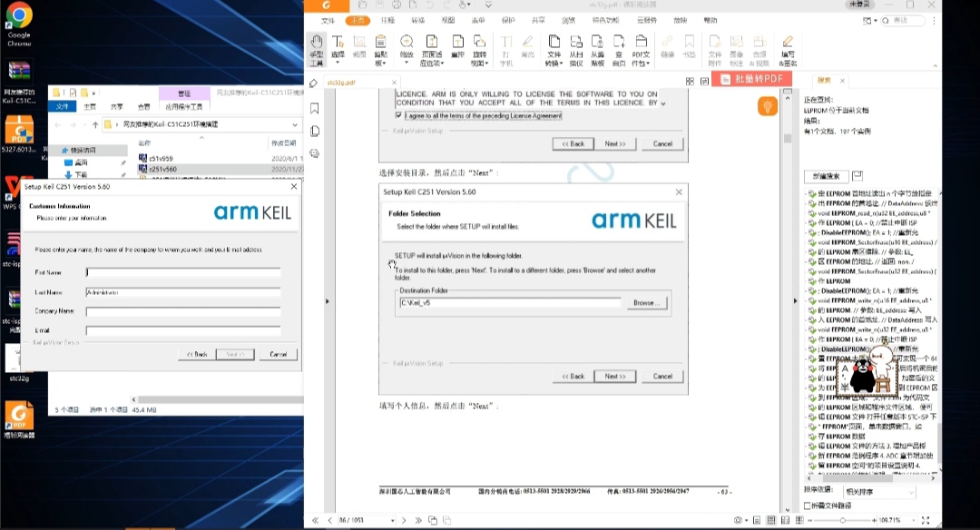Screen dimensions: 980x530
Task: Open the sort-by dropdown in search panel
Action: tap(879, 493)
